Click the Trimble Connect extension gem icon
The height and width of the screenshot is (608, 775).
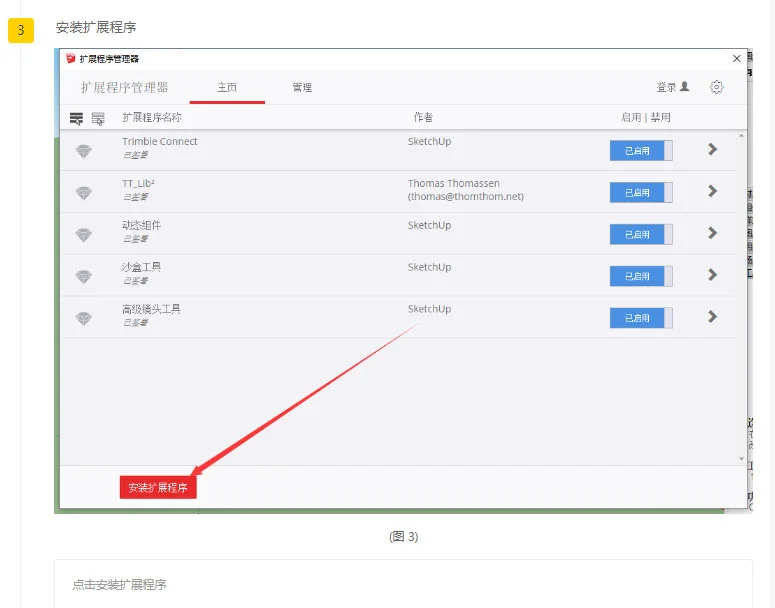click(x=84, y=150)
